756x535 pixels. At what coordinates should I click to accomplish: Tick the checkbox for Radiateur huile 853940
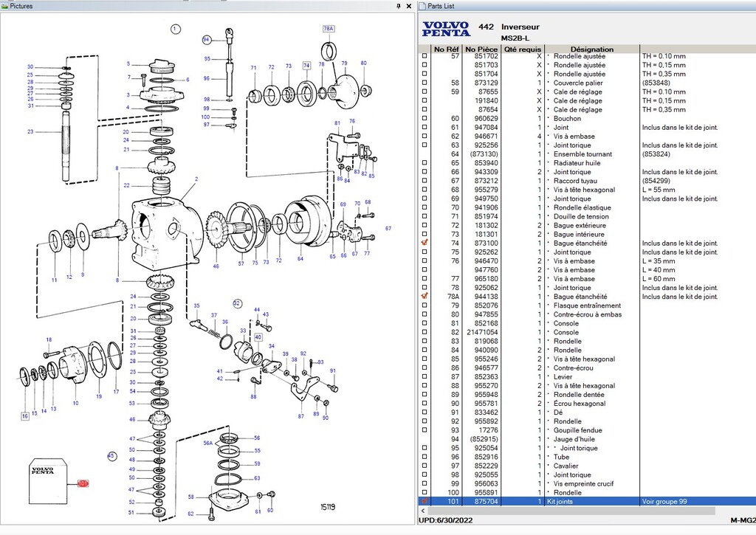(x=425, y=163)
